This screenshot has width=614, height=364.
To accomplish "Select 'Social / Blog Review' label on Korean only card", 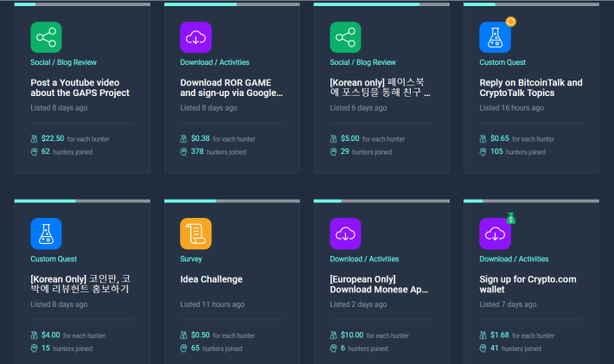I will click(x=362, y=62).
